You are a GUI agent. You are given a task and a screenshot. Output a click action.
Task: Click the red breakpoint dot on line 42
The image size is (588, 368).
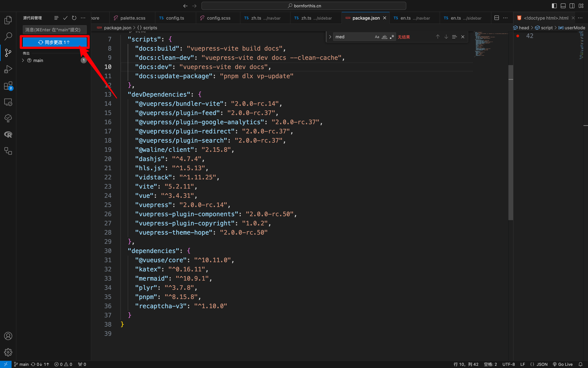point(518,36)
